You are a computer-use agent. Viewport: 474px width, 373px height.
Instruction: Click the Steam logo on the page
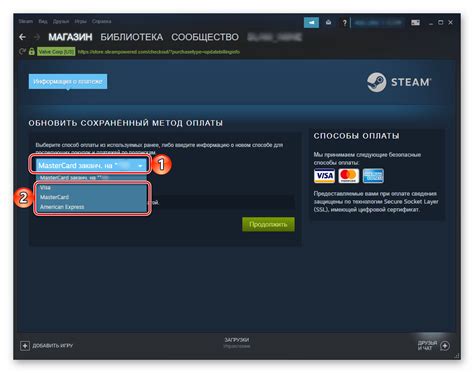tap(399, 82)
